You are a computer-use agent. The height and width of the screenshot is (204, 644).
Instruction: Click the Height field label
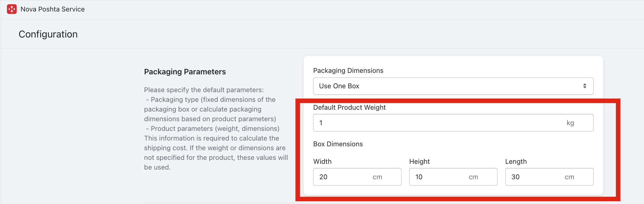coord(419,161)
